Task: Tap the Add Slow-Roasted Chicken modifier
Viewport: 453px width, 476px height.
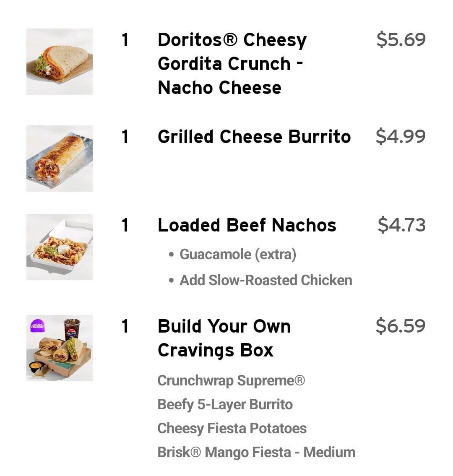Action: [266, 280]
